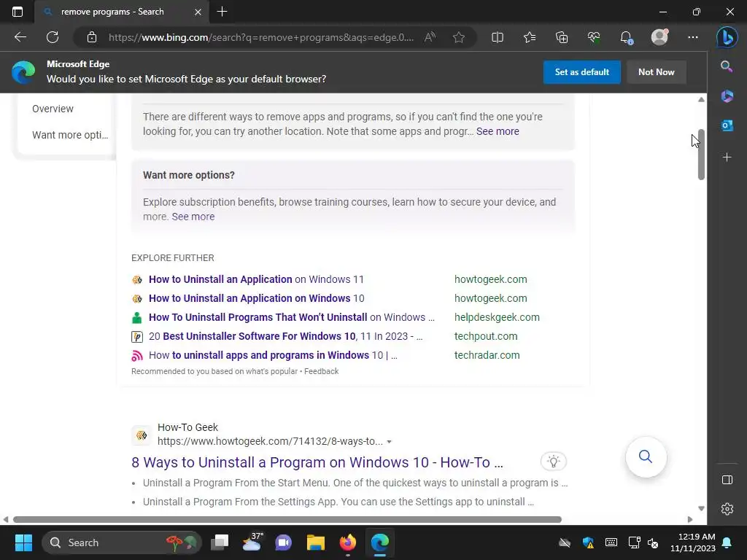View site information lock icon
Image resolution: width=747 pixels, height=560 pixels.
[x=92, y=37]
